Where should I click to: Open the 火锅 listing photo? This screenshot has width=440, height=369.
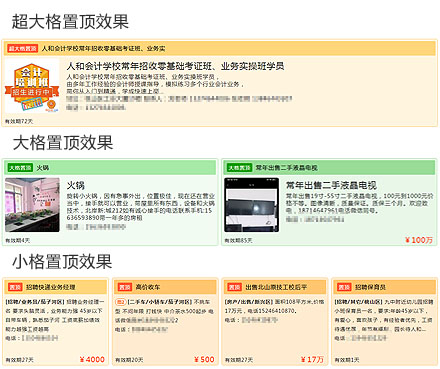(x=32, y=205)
